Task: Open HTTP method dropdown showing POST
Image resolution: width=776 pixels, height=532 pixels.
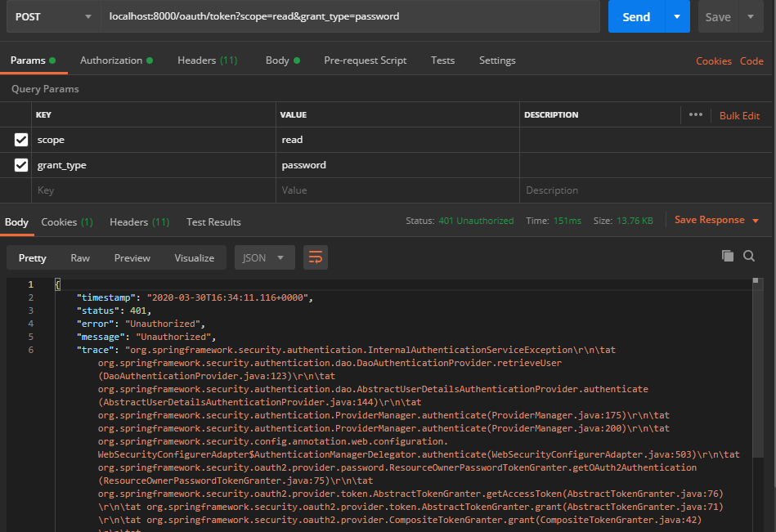Action: (53, 17)
